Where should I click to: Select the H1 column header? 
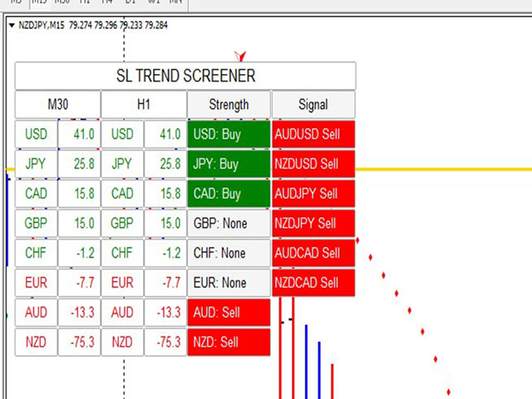pos(144,105)
